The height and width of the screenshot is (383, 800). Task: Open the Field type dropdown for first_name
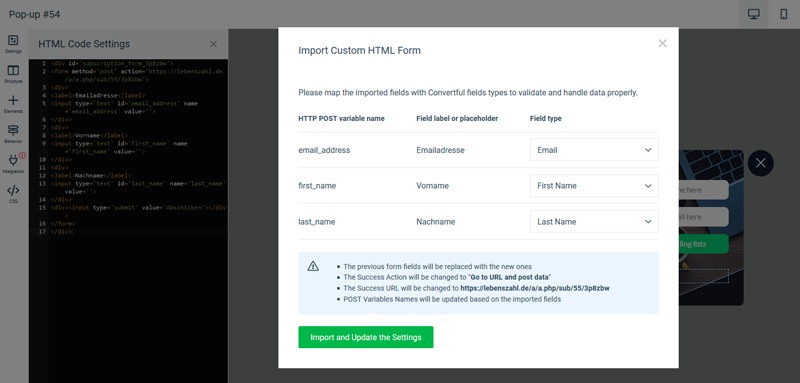point(594,186)
